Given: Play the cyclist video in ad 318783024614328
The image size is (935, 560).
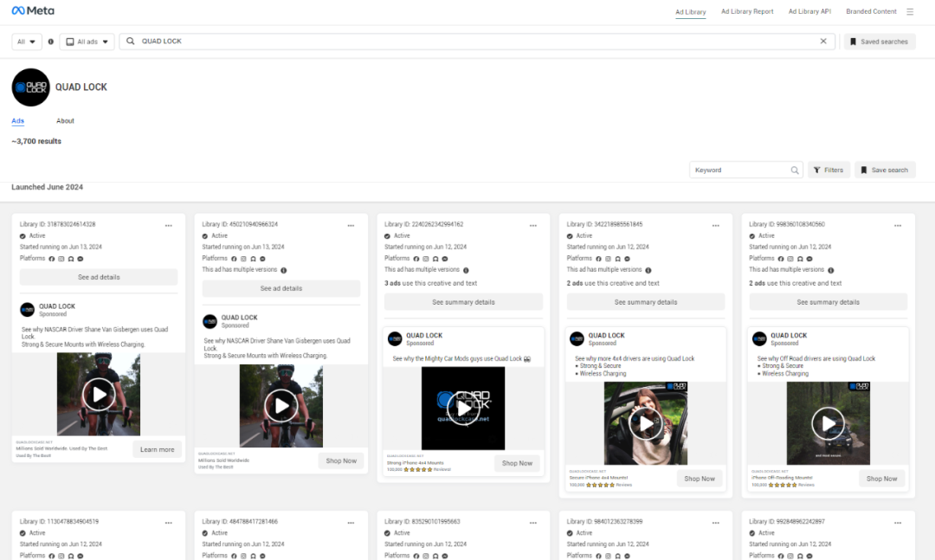Looking at the screenshot, I should 99,394.
